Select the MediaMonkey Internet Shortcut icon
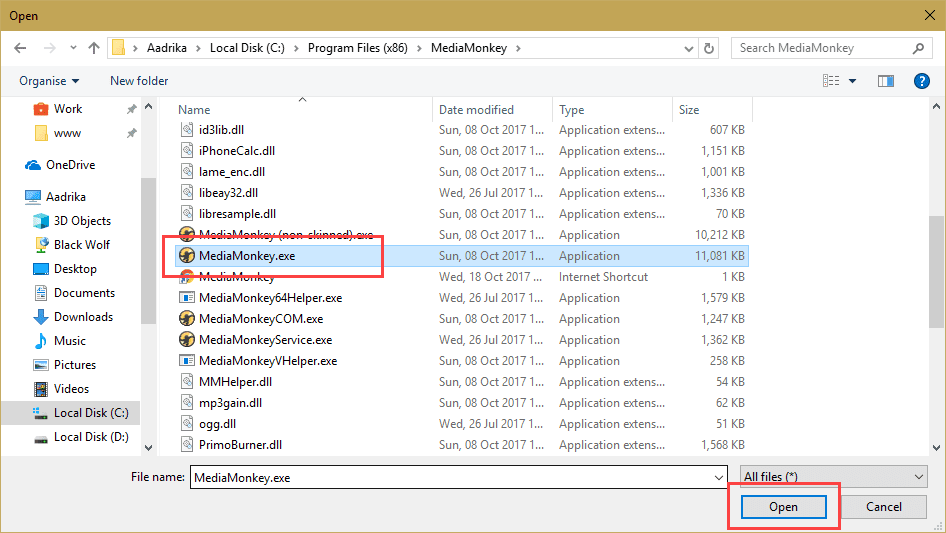Screen dimensions: 946x533 (x=187, y=277)
